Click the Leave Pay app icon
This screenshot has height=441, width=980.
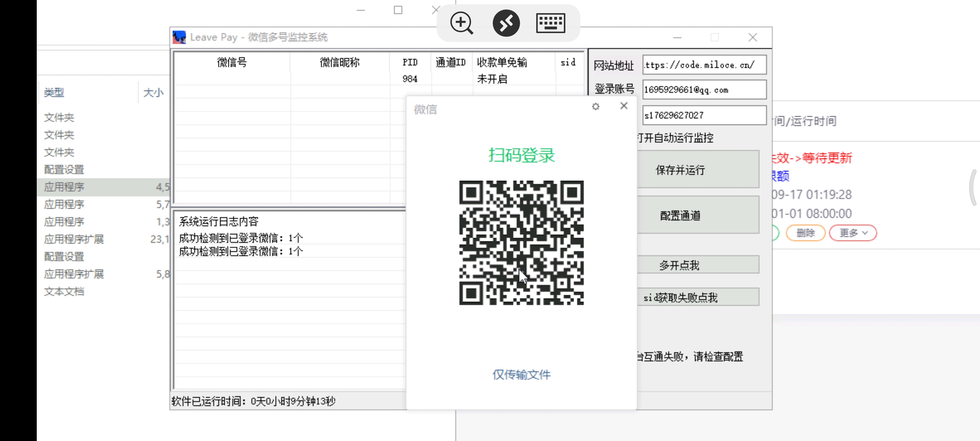[x=179, y=37]
